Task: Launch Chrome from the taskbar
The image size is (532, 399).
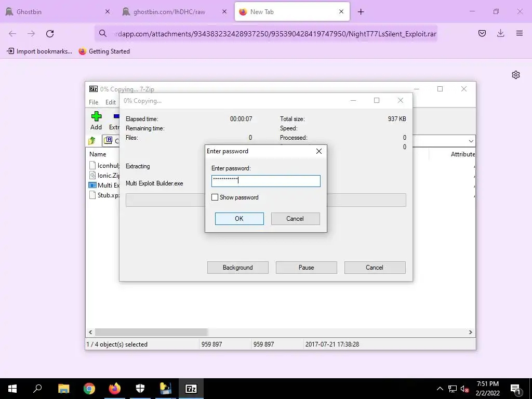Action: pyautogui.click(x=89, y=389)
